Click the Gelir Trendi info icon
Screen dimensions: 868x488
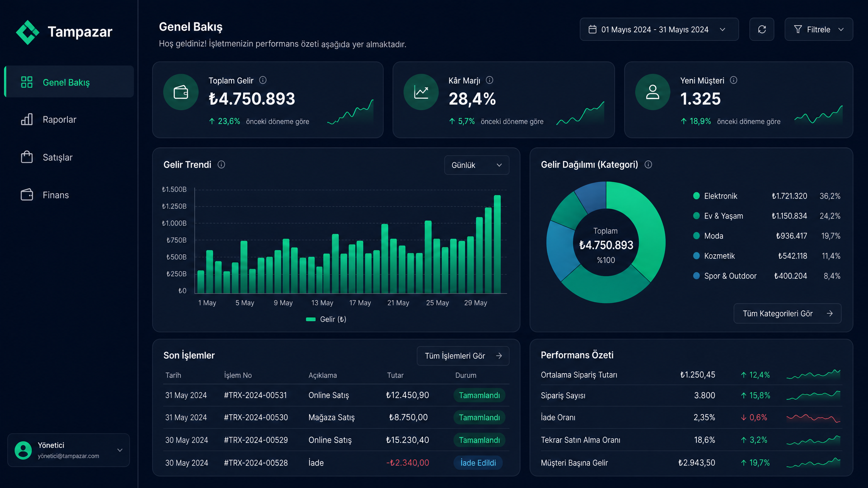221,164
